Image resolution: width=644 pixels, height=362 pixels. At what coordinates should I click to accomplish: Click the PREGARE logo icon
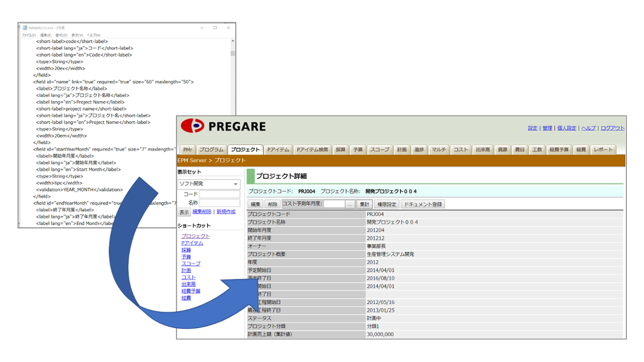[193, 127]
